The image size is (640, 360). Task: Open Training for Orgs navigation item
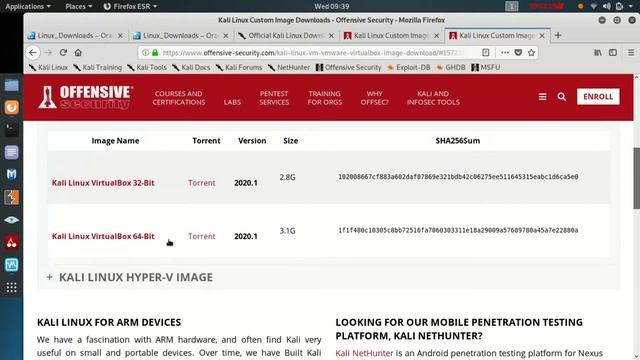(x=325, y=98)
